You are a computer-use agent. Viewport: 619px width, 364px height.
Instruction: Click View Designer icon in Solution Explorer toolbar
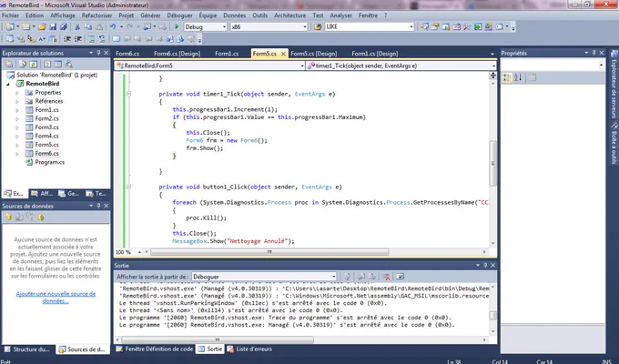58,64
